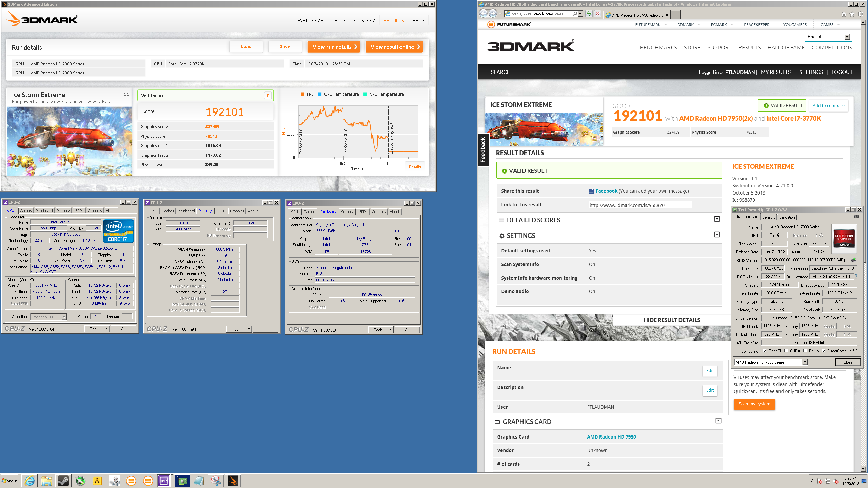Viewport: 868px width, 488px height.
Task: Collapse the Graphics Card section
Action: (x=718, y=421)
